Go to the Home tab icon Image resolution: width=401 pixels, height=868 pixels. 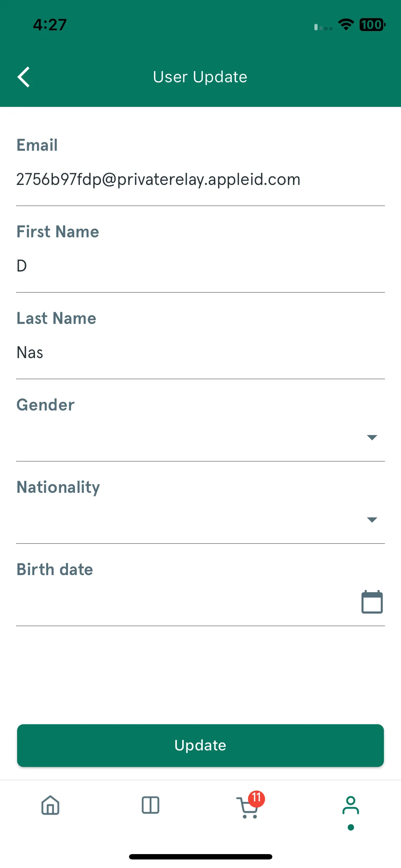pyautogui.click(x=50, y=805)
